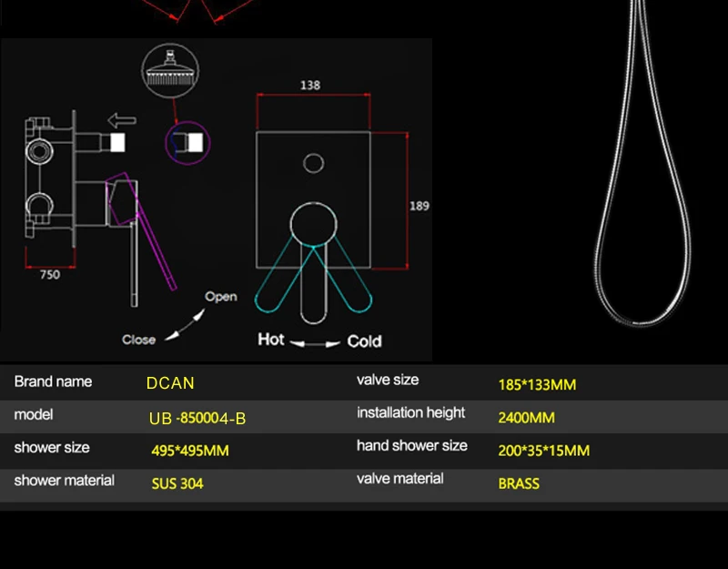Click the '138' width dimension
Screen dimensions: 728x569
pos(310,85)
